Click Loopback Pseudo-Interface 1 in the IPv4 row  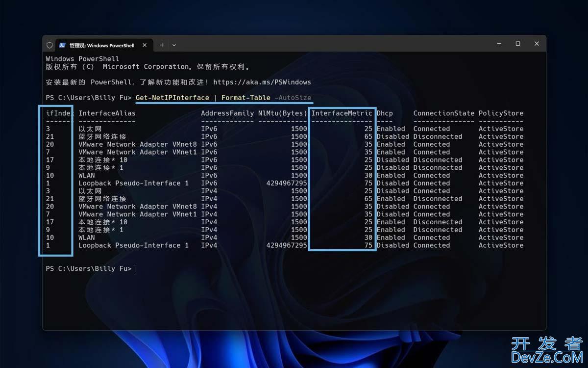(x=133, y=245)
